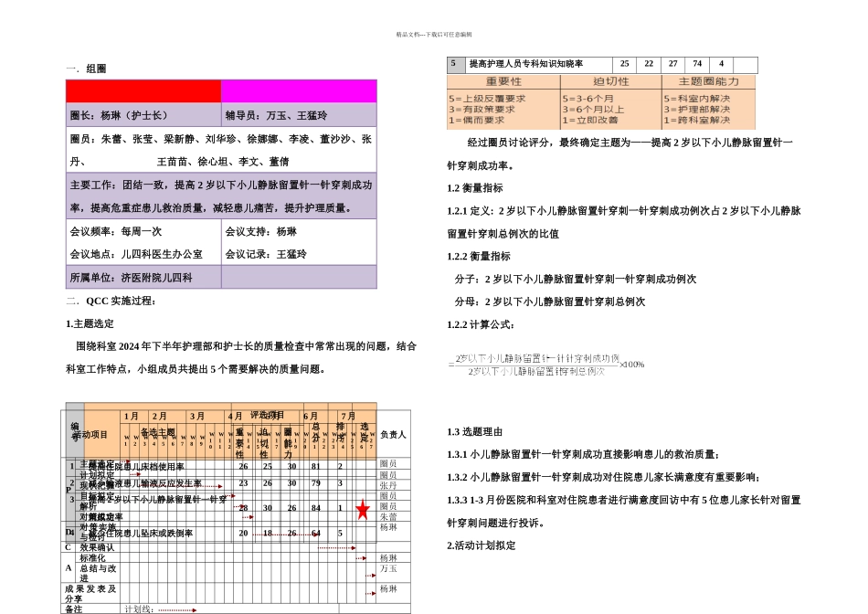The image size is (868, 614).
Task: Click the line '分子:2岁以下小儿静脉留置针穿刺一针穿刺成功例次'
Action: (x=576, y=279)
